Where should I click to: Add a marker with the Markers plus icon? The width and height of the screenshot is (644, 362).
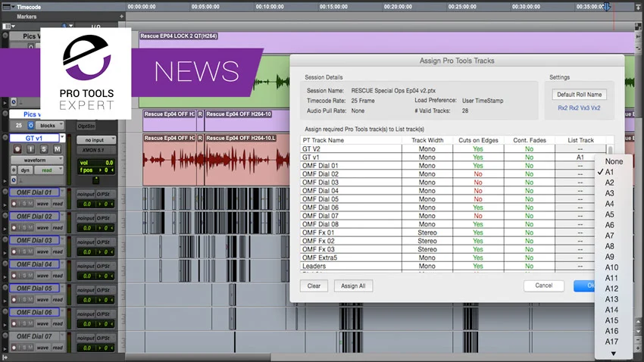(x=121, y=17)
